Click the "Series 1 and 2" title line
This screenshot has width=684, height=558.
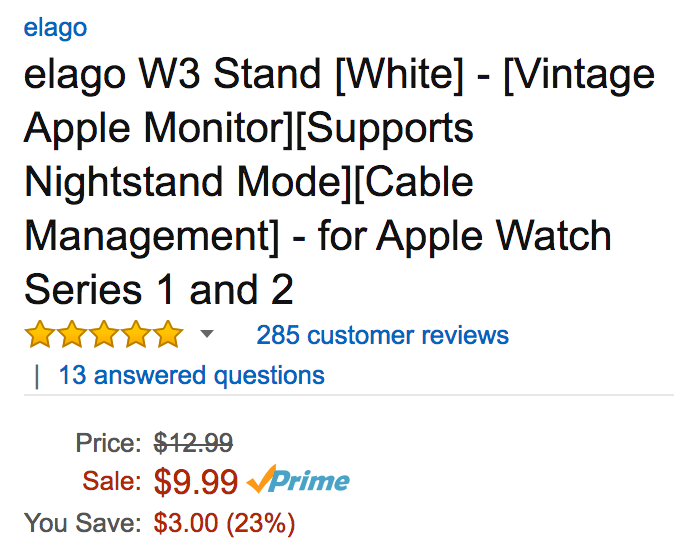tap(158, 290)
